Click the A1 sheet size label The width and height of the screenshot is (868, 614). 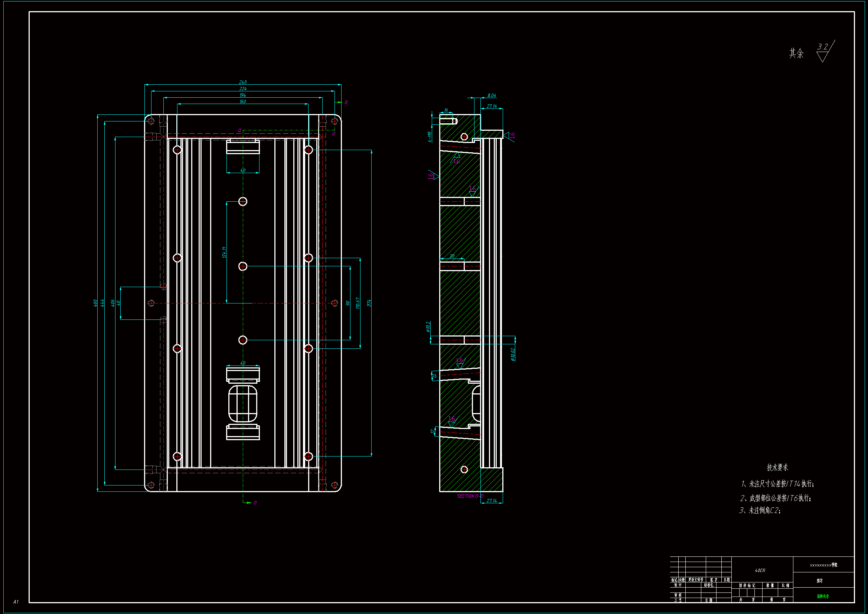pos(16,601)
